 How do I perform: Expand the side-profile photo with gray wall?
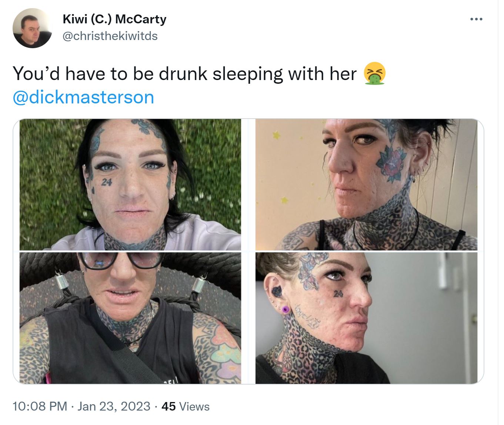pos(366,318)
